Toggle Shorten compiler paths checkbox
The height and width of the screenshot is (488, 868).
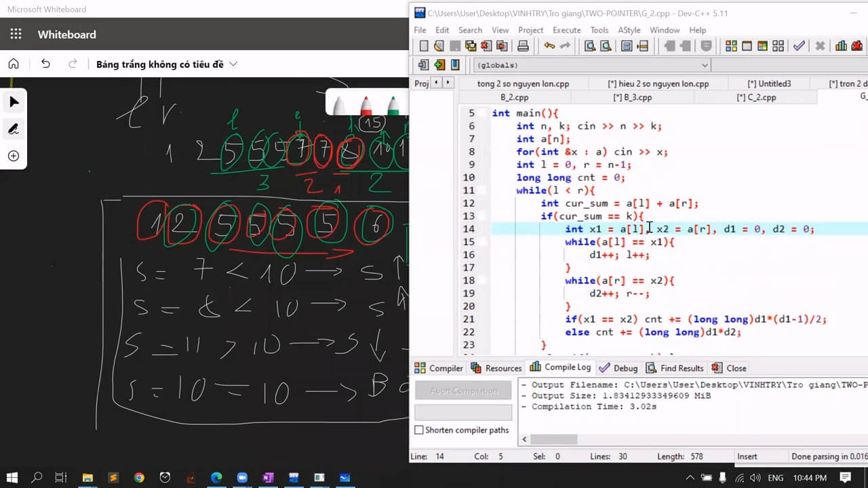coord(419,430)
